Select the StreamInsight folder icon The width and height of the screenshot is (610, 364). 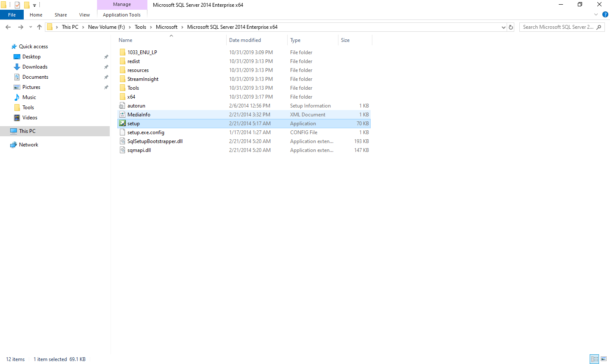[122, 79]
